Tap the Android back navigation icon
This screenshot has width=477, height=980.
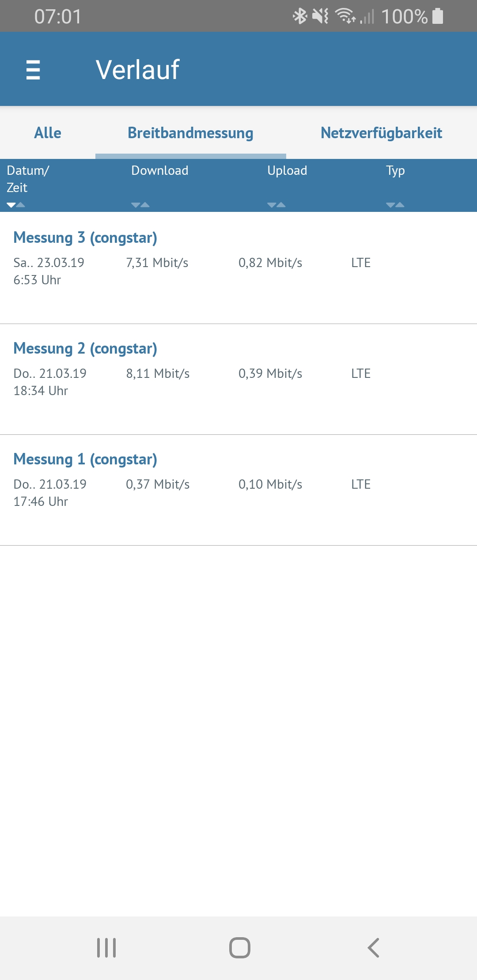pyautogui.click(x=373, y=948)
